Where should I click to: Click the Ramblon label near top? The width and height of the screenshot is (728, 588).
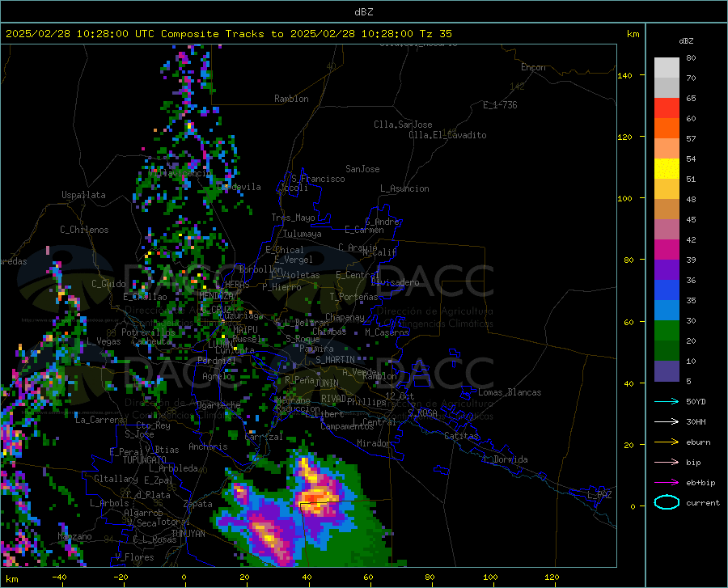pyautogui.click(x=291, y=99)
